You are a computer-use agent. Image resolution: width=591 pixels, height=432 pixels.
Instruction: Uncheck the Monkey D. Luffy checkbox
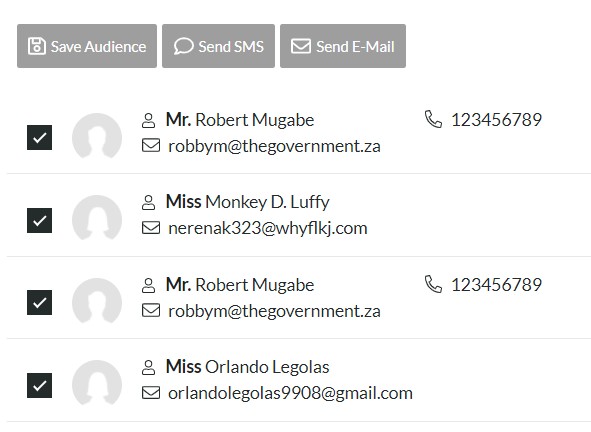click(x=40, y=220)
